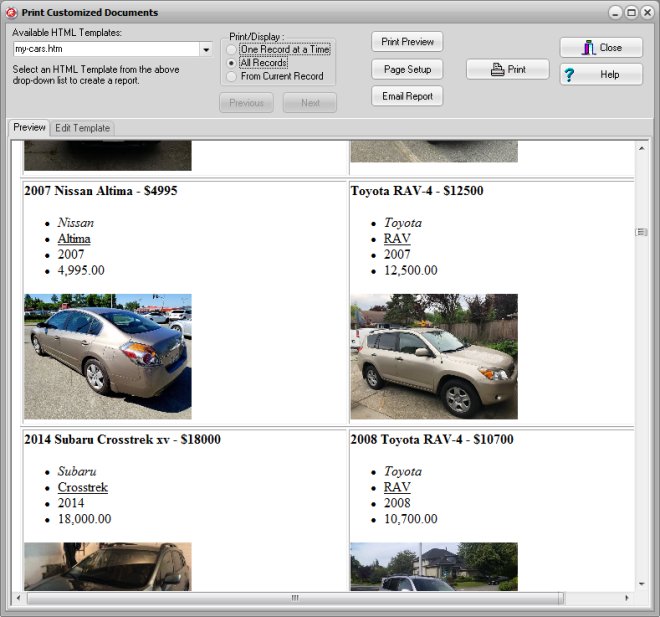Click the my-cars.htm template field

click(106, 49)
